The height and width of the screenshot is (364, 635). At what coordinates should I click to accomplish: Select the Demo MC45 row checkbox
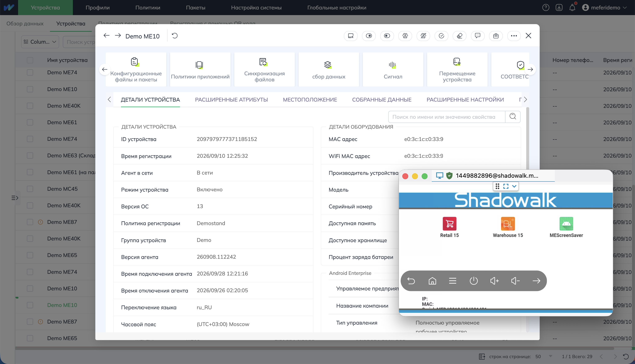tap(30, 189)
